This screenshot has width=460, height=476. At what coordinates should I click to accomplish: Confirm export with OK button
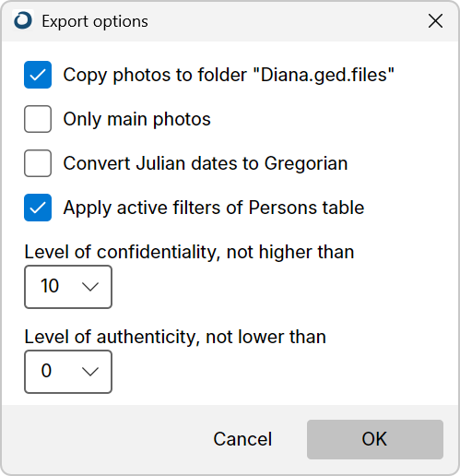point(375,439)
